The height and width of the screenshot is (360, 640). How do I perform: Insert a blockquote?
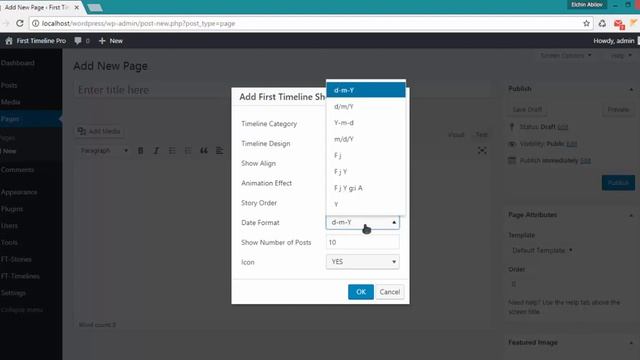coord(204,151)
